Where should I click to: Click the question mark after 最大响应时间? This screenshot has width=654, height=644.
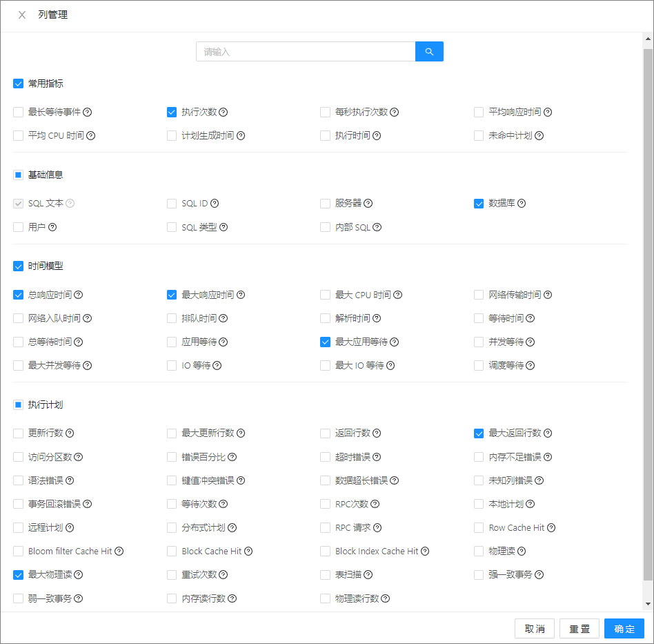241,295
